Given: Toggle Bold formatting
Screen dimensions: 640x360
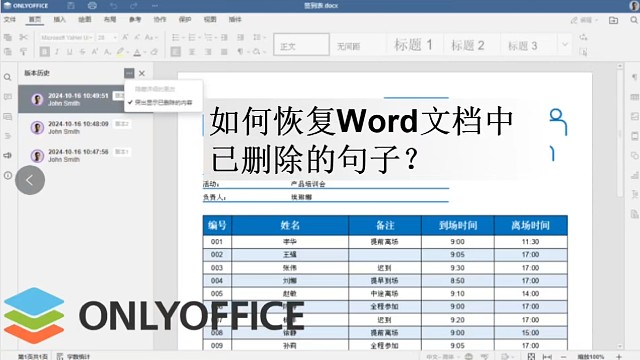Looking at the screenshot, I should 44,52.
